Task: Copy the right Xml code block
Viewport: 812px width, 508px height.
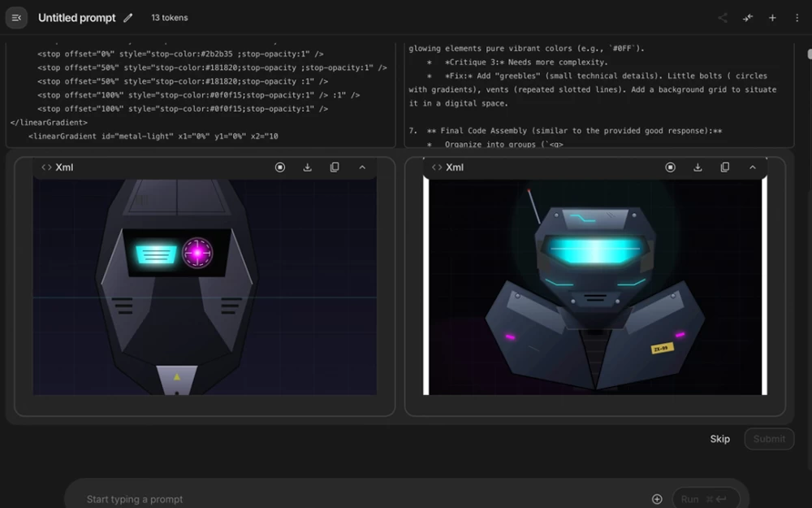Action: point(725,167)
